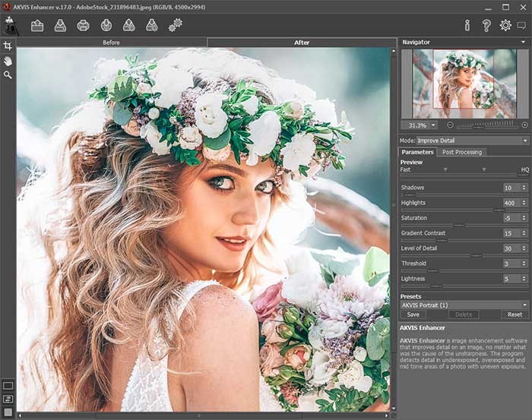Open program info icon
532x420 pixels.
pos(467,25)
